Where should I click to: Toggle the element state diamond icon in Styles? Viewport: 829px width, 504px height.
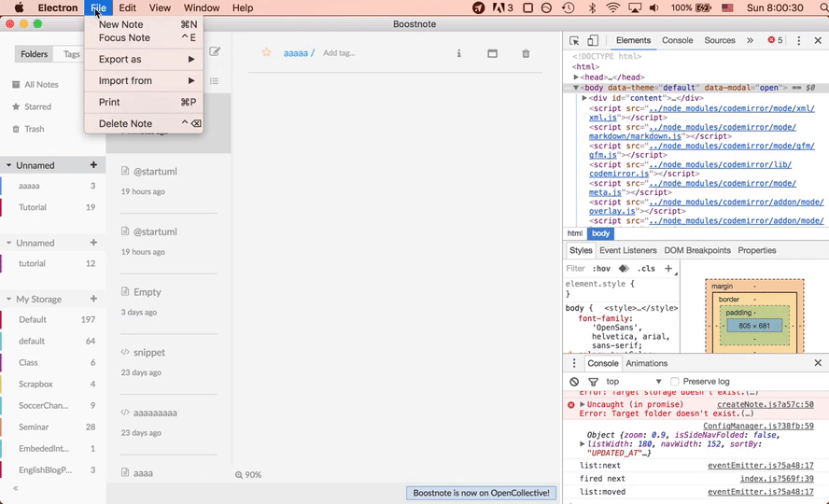coord(624,269)
